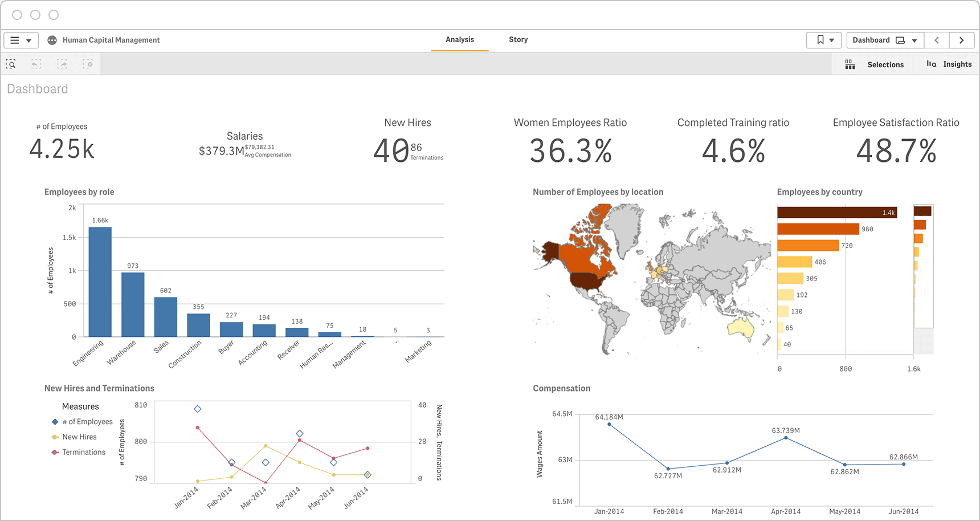Click the Completed Training ratio 4.6% value
This screenshot has height=521, width=980.
(x=733, y=152)
